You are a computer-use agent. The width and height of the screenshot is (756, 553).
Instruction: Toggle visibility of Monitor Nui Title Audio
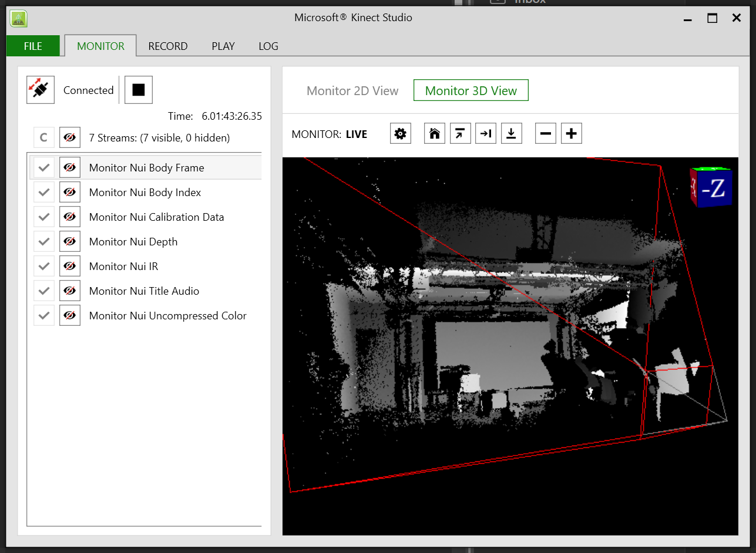[70, 291]
